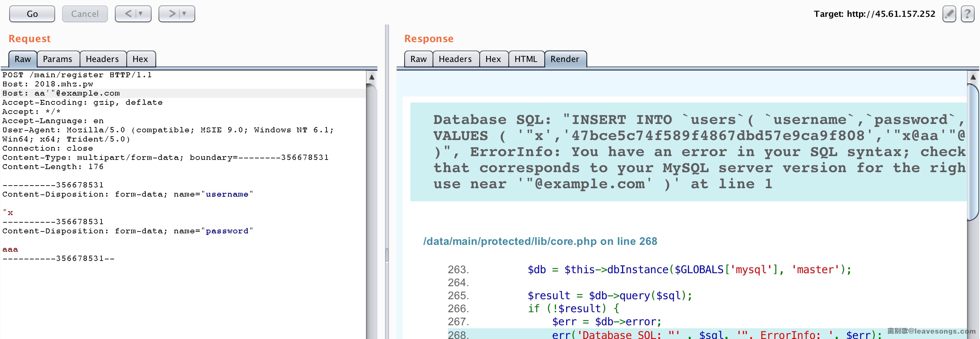Open the help question mark icon
Viewport: 980px width, 339px height.
pos(967,14)
